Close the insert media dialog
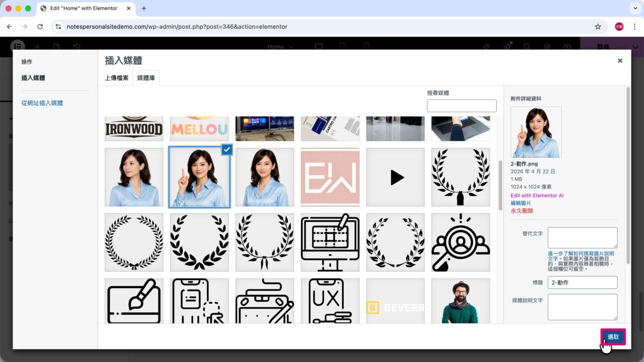Image resolution: width=644 pixels, height=362 pixels. click(x=620, y=60)
